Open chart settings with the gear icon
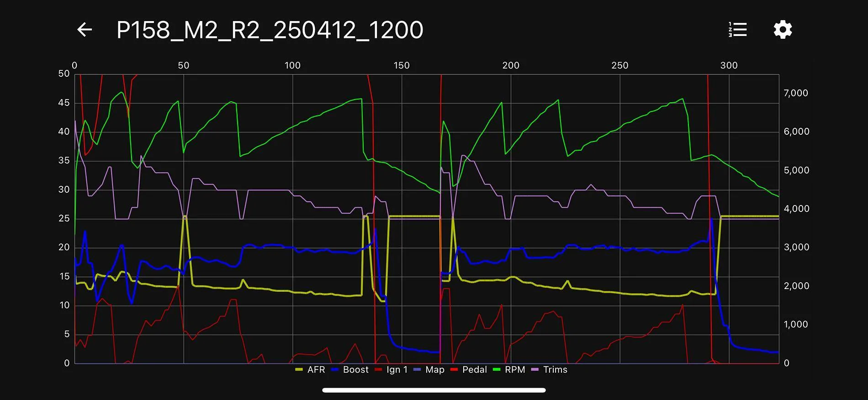 click(783, 30)
